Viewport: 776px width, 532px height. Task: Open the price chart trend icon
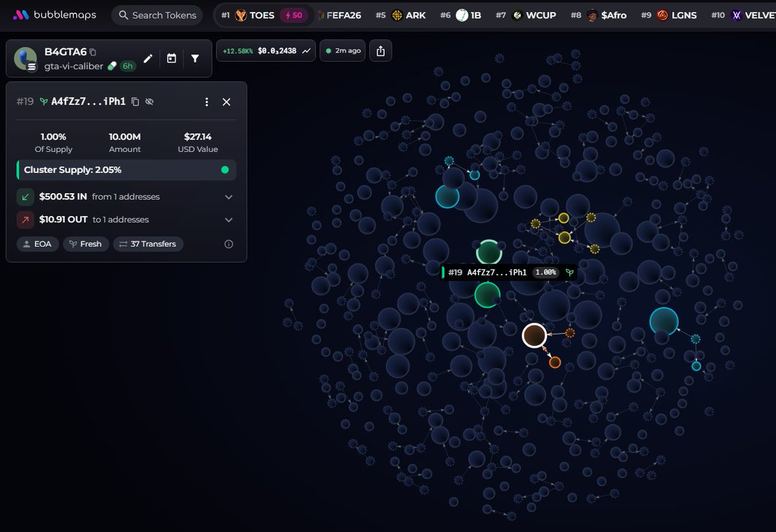click(306, 50)
